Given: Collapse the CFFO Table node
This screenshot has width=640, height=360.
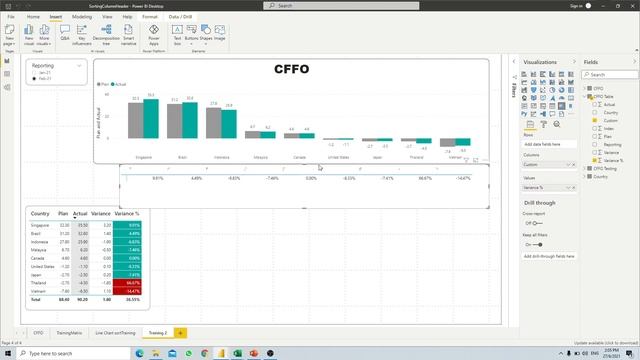Looking at the screenshot, I should pos(584,96).
